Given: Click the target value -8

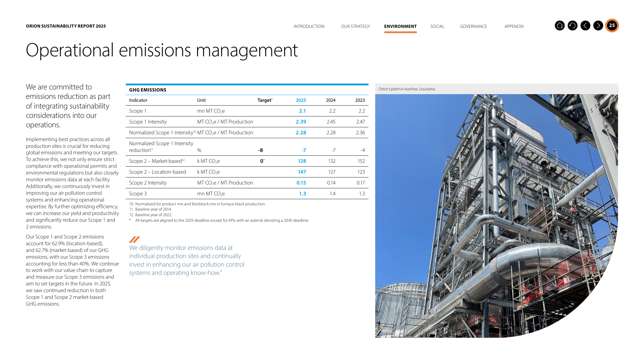Looking at the screenshot, I should coord(260,150).
